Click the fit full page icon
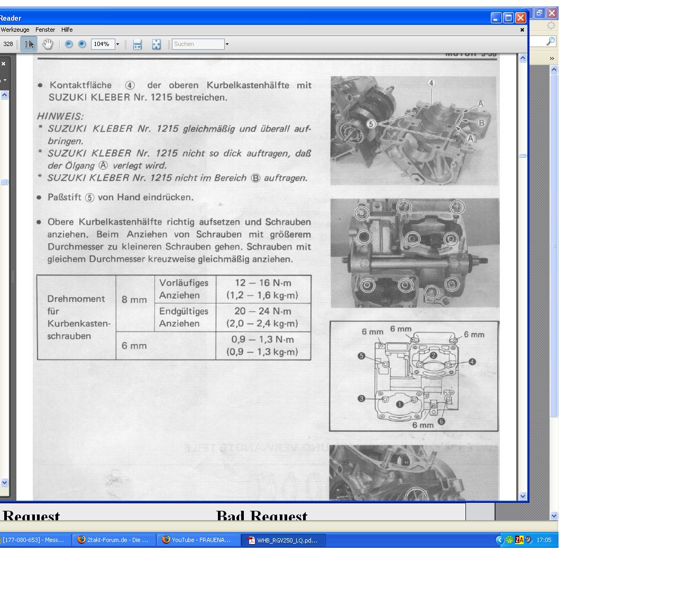The image size is (677, 616). coord(156,44)
